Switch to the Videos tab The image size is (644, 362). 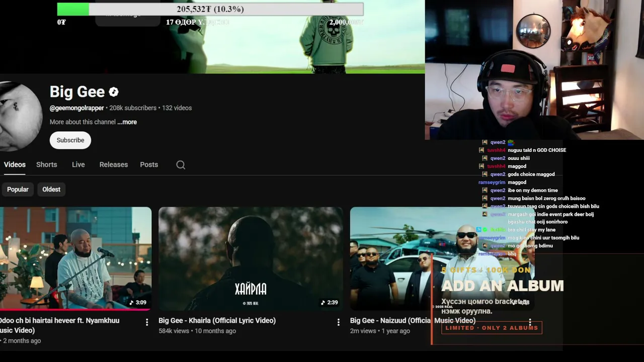tap(15, 164)
